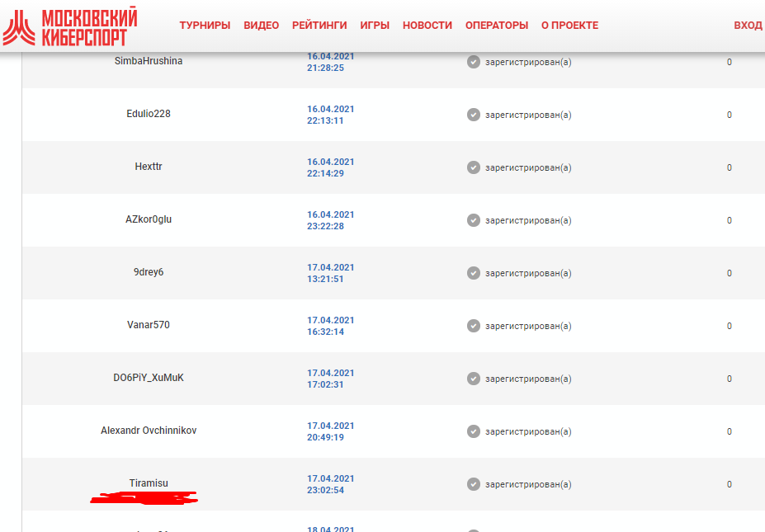Select the 17.04.2021 13:21:51 registration date
The image size is (765, 532).
click(330, 273)
